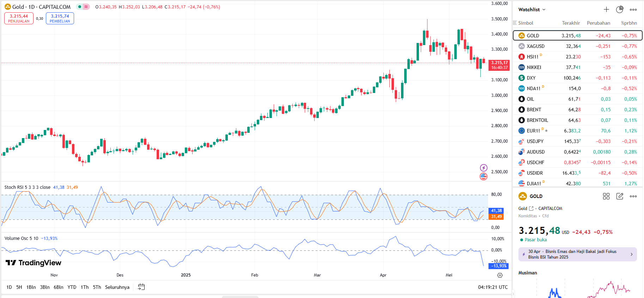644x298 pixels.
Task: Open chart settings gear on time axis
Action: [x=500, y=275]
